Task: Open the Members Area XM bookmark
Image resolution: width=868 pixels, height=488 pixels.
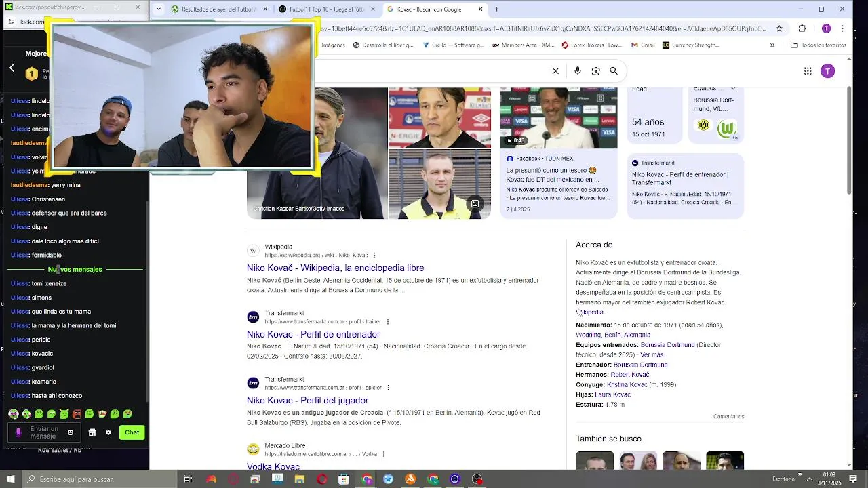Action: point(522,45)
